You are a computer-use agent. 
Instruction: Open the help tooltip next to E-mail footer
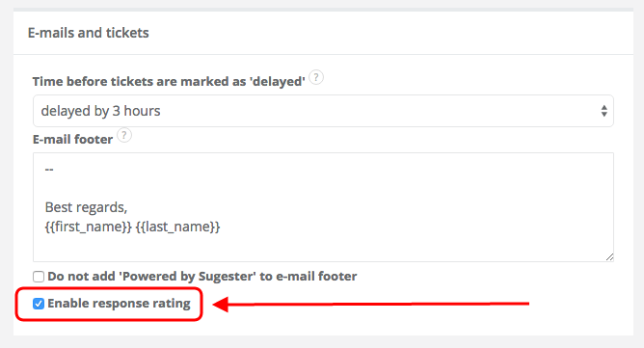tap(124, 135)
